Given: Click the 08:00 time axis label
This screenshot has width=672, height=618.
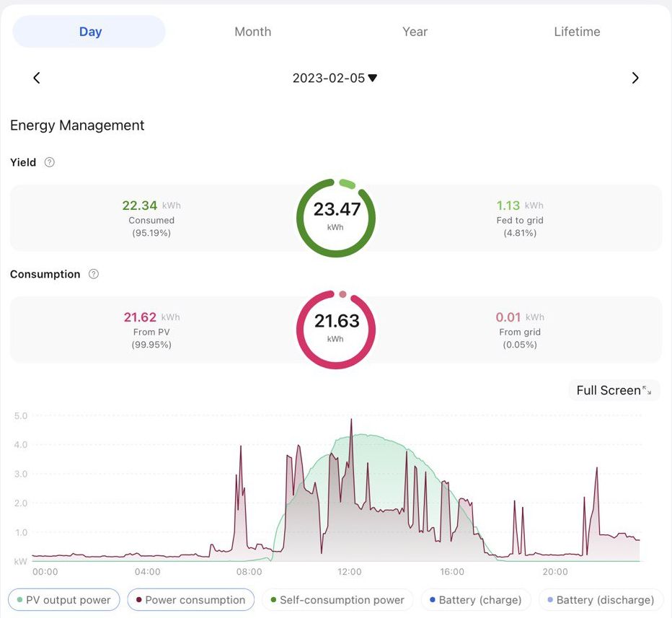Looking at the screenshot, I should pyautogui.click(x=249, y=572).
